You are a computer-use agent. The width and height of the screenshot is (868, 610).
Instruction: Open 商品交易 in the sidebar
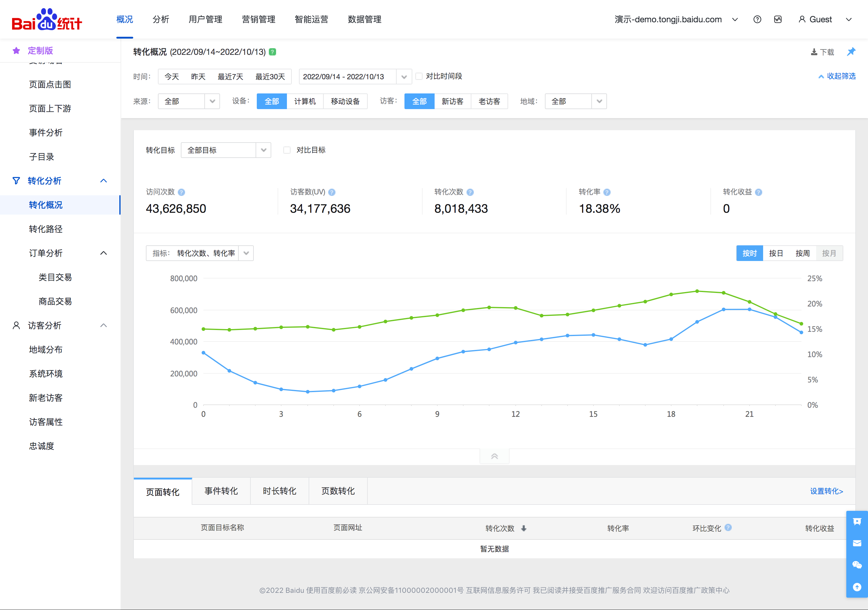pyautogui.click(x=55, y=301)
